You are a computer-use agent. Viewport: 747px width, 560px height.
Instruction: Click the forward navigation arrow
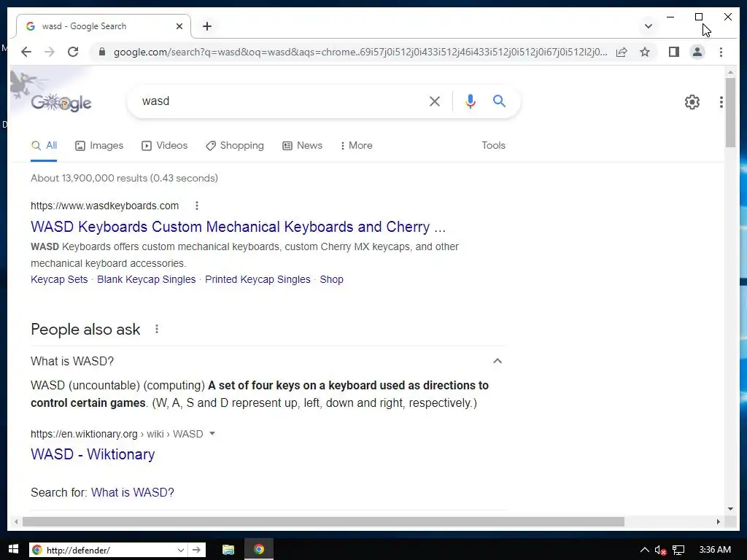point(50,52)
